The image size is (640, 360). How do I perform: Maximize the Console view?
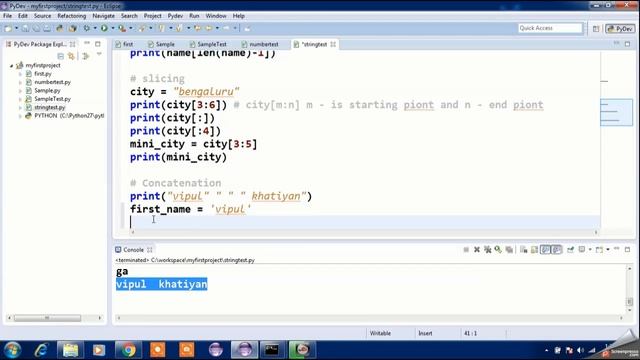627,249
